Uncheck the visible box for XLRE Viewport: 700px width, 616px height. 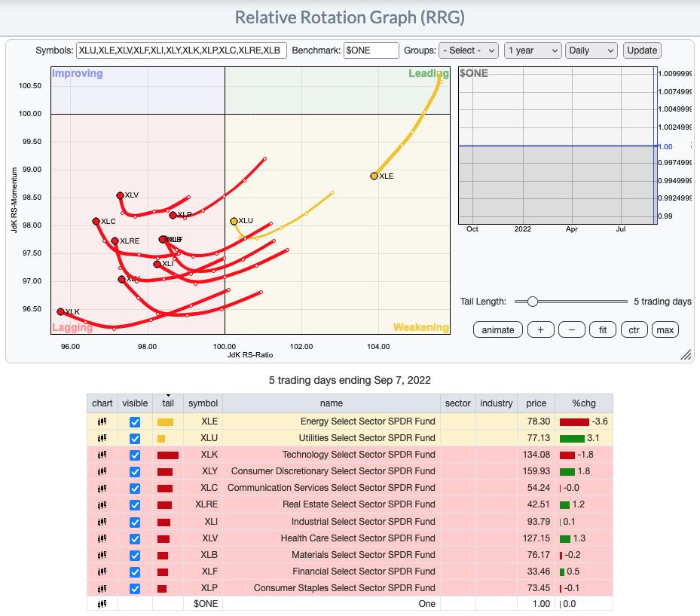tap(135, 504)
